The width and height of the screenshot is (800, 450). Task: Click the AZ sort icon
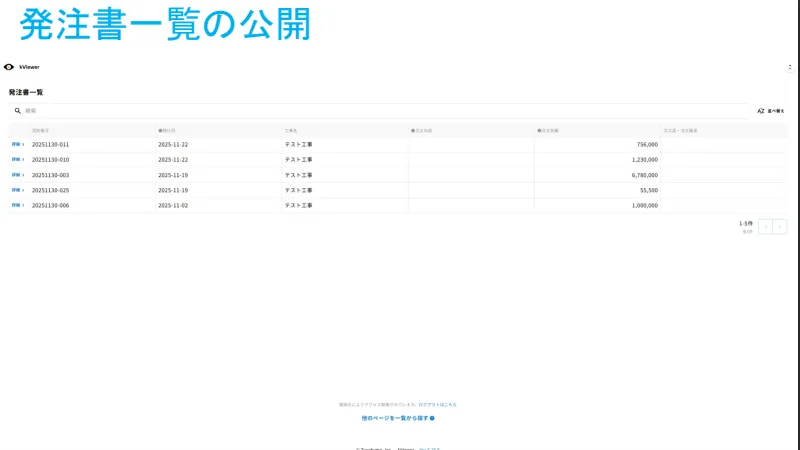tap(761, 111)
